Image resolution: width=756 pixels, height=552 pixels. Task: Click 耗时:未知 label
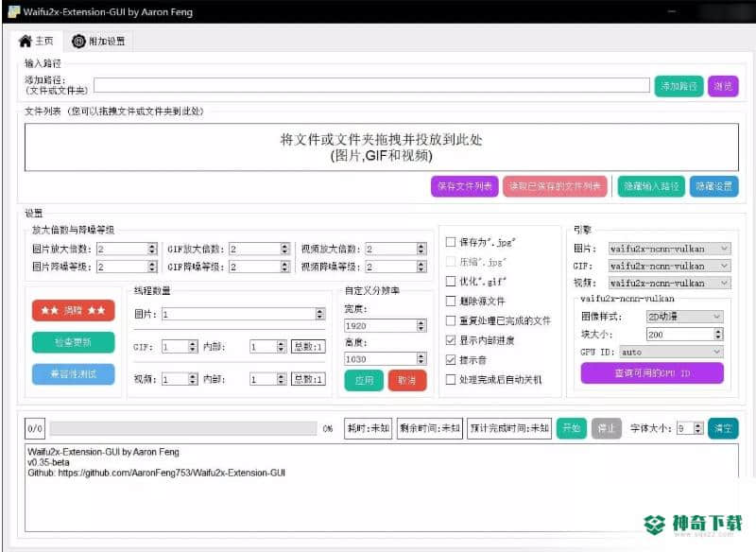point(369,428)
